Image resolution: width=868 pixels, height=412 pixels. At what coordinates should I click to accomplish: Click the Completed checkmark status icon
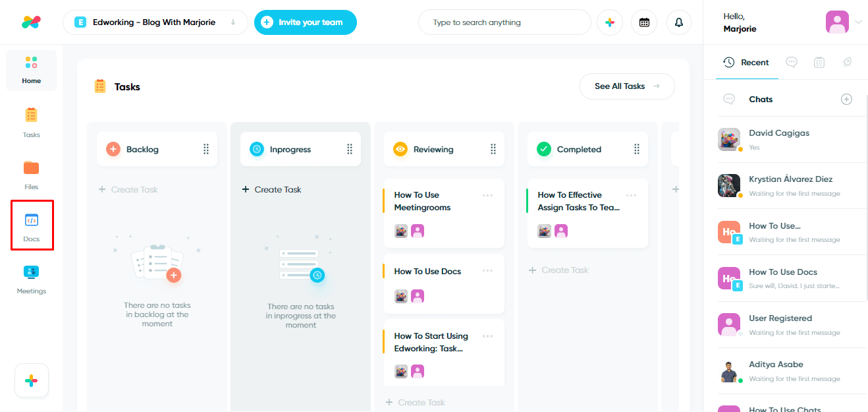(544, 150)
